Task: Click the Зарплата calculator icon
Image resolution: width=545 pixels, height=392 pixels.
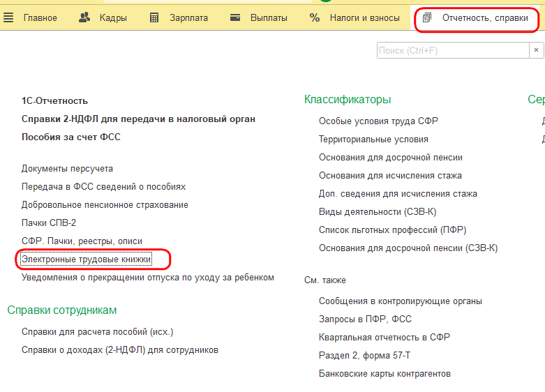Action: pos(154,17)
